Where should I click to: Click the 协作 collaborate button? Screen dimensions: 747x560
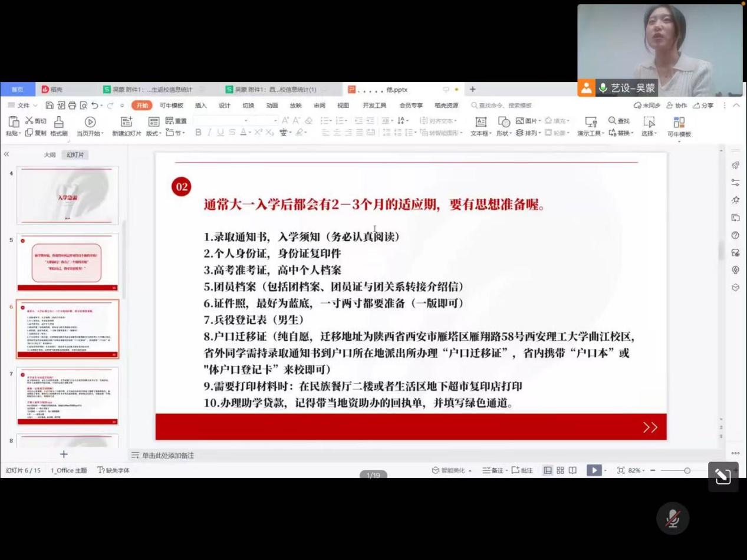coord(676,106)
